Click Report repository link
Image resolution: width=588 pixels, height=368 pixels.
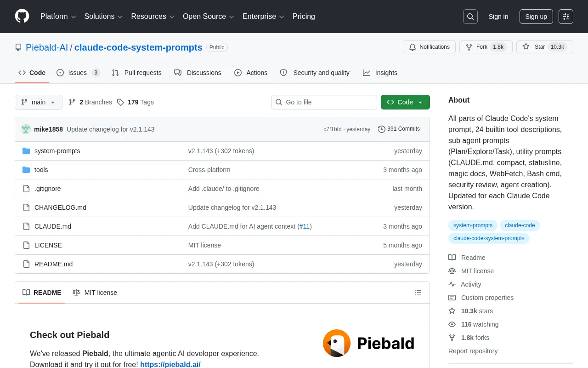coord(473,351)
